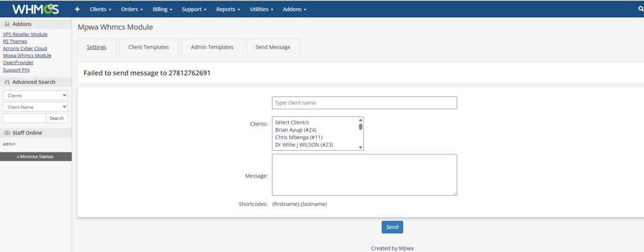Expand the Billing dropdown menu
Image resolution: width=644 pixels, height=252 pixels.
tap(163, 9)
